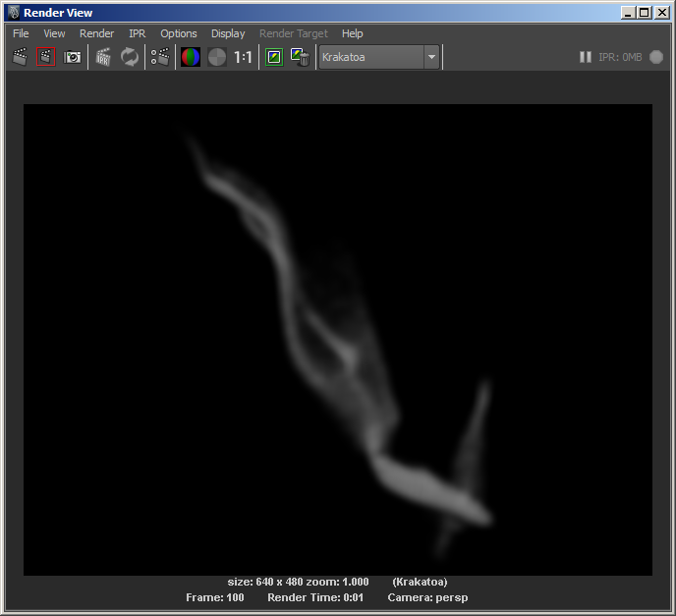The image size is (676, 616).
Task: Open Render Settings via the clapperboard with dots icon
Action: [160, 57]
